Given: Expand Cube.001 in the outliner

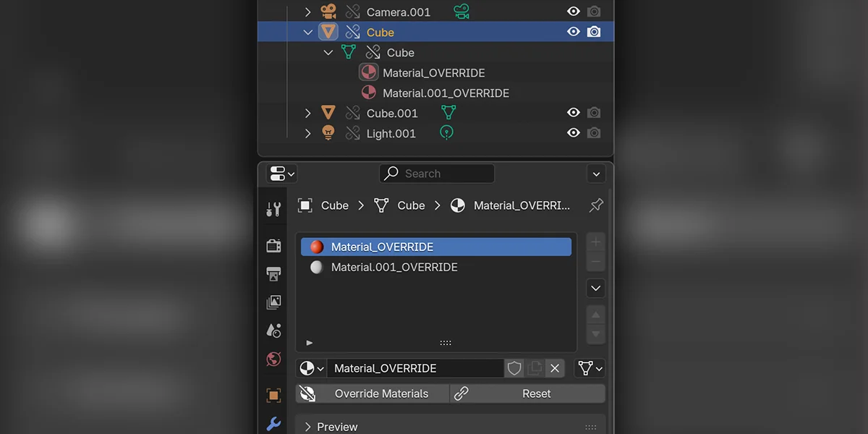Looking at the screenshot, I should point(307,113).
